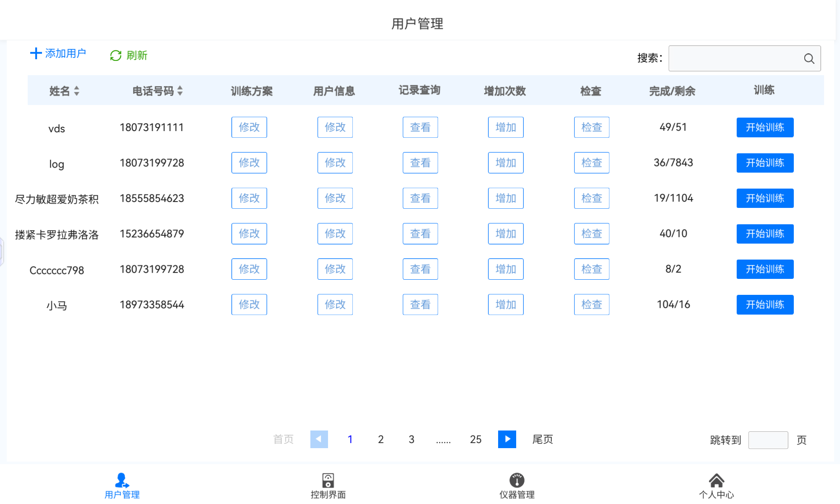The width and height of the screenshot is (840, 504).
Task: Open the 控制界面 bottom tab icon
Action: coord(328,480)
